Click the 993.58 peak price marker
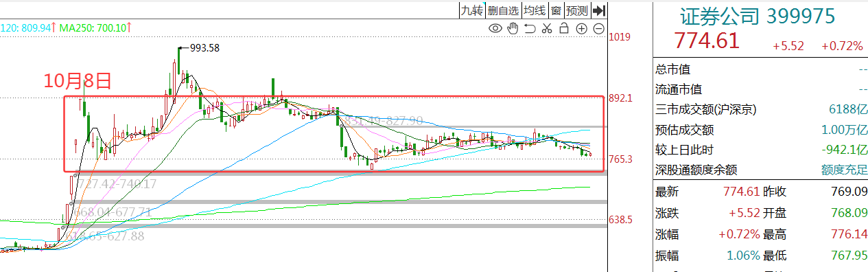This screenshot has height=272, width=868. [x=204, y=47]
